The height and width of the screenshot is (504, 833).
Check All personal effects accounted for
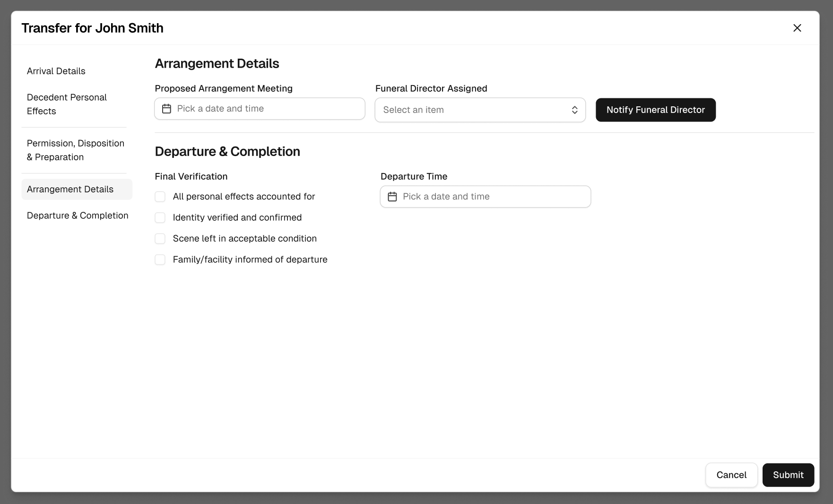click(160, 197)
